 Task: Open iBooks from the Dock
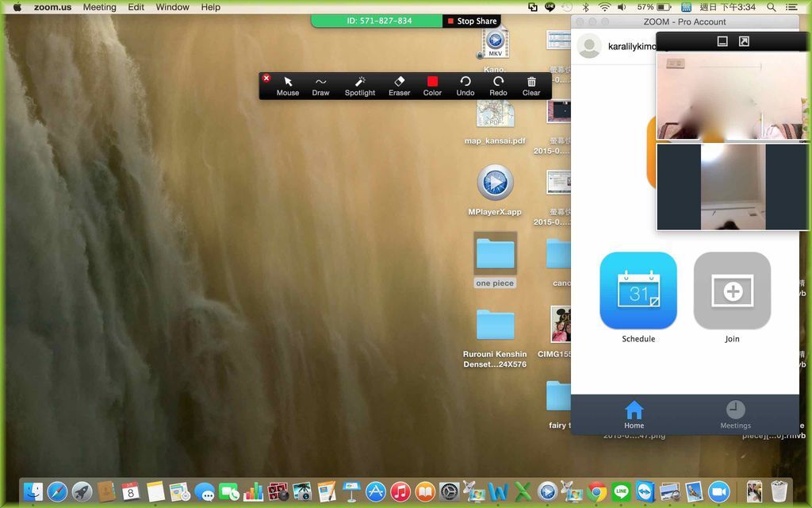(x=425, y=491)
